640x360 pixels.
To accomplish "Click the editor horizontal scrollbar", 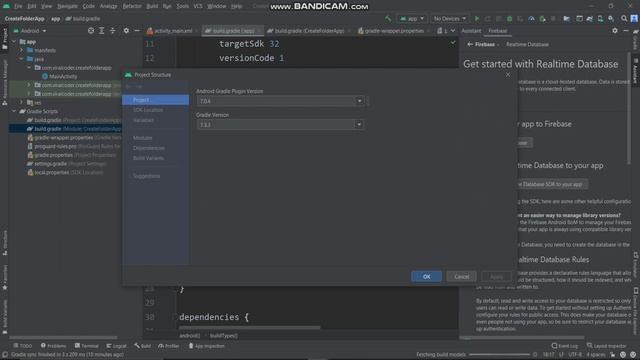I will [x=249, y=327].
